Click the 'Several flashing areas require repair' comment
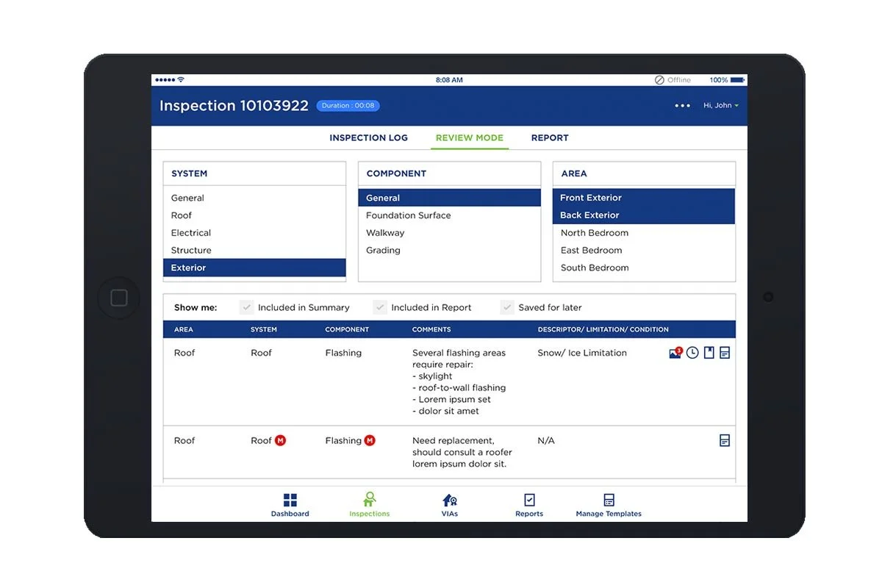This screenshot has width=882, height=588. pyautogui.click(x=459, y=382)
